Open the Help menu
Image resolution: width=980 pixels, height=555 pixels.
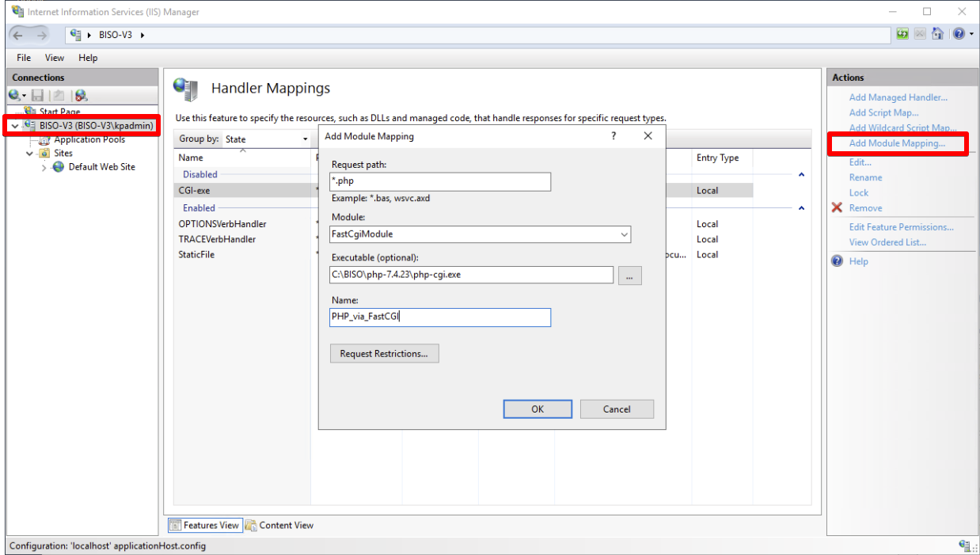point(88,58)
